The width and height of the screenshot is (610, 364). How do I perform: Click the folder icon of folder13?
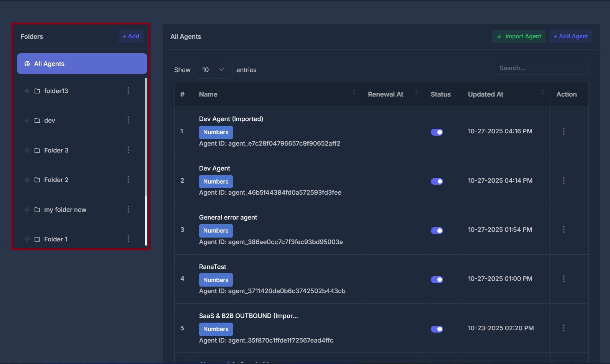(37, 91)
